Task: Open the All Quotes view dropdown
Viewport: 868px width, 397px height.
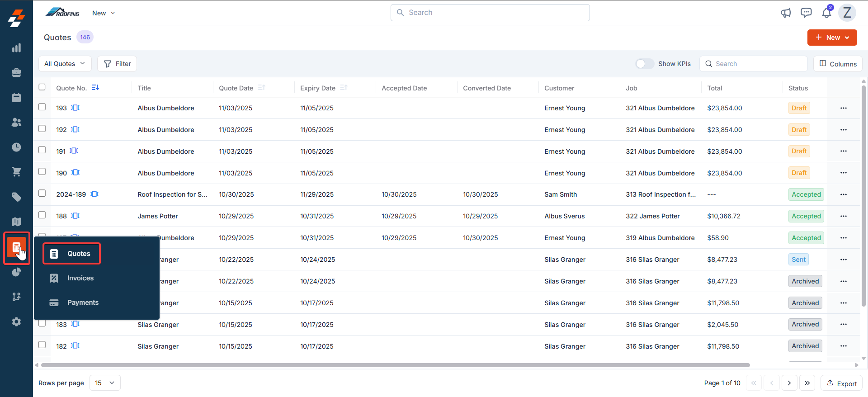Action: [x=65, y=64]
